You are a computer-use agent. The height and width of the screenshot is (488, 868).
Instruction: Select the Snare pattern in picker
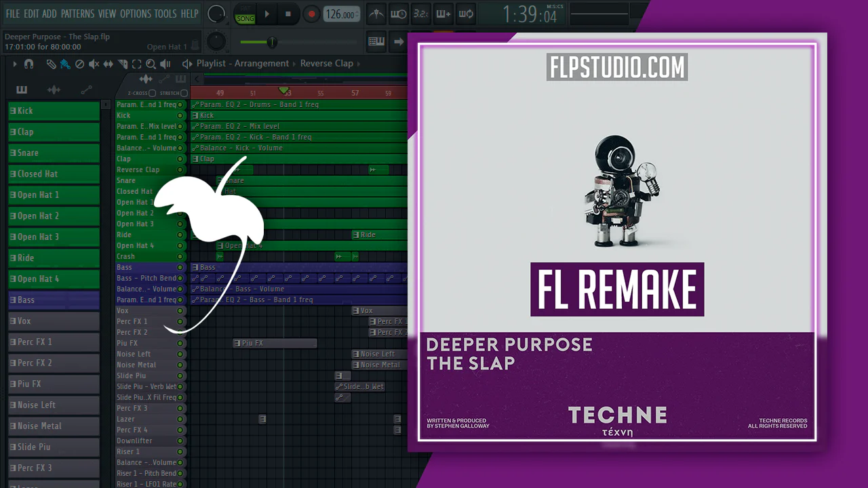[54, 152]
